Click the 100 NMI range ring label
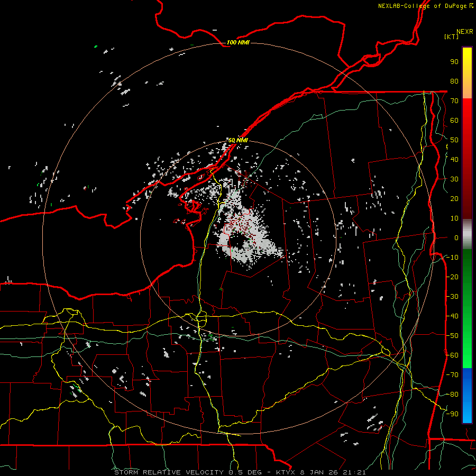This screenshot has height=476, width=476. [x=238, y=42]
